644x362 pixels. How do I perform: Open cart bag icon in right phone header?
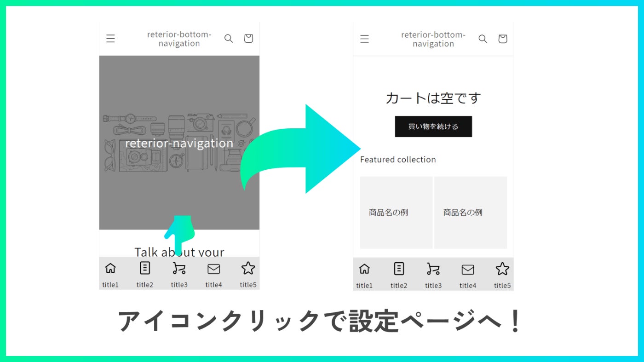pos(503,39)
